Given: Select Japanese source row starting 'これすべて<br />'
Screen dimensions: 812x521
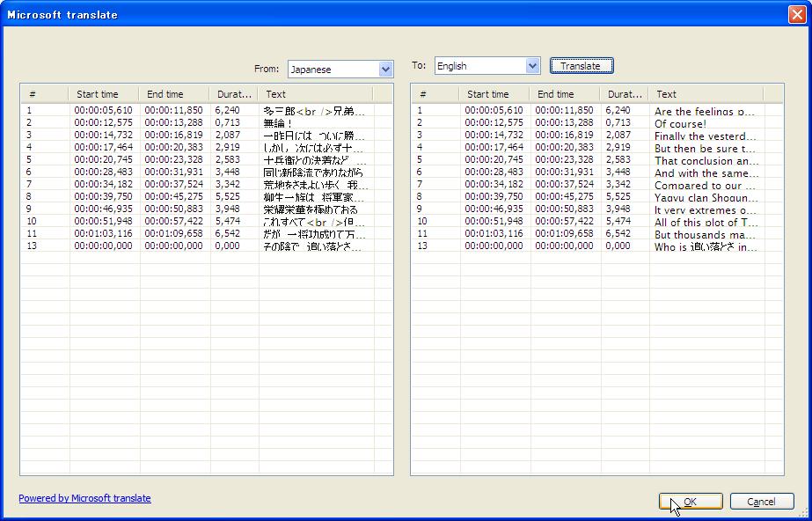Looking at the screenshot, I should click(x=314, y=222).
